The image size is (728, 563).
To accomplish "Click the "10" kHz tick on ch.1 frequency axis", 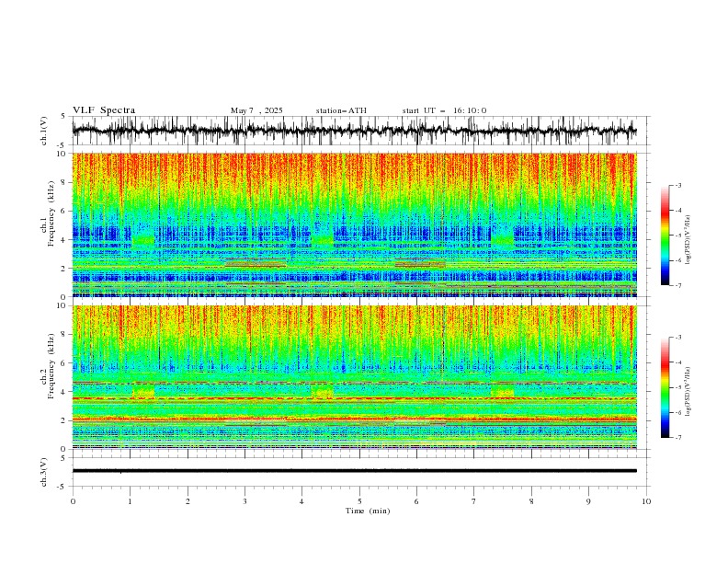I will 62,154.
